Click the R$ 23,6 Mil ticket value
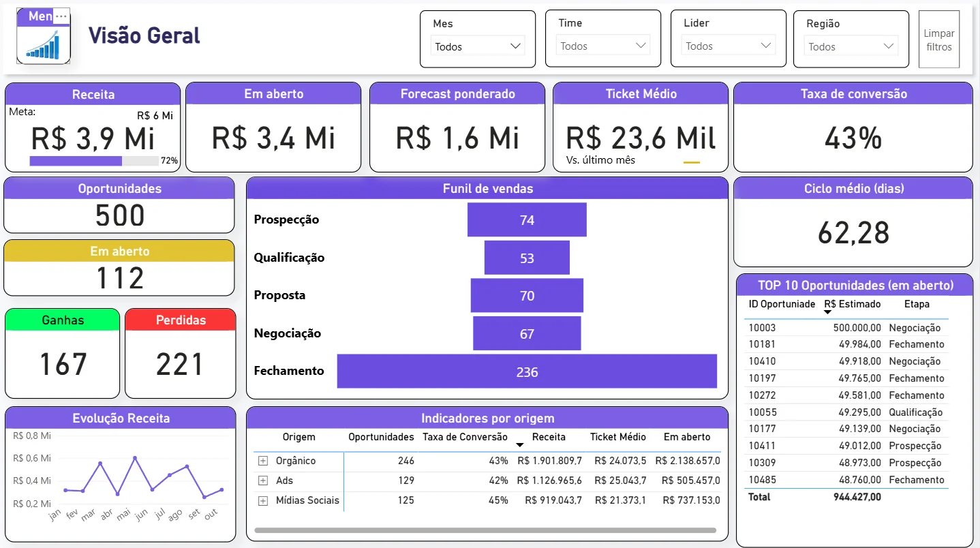980x548 pixels. coord(641,138)
